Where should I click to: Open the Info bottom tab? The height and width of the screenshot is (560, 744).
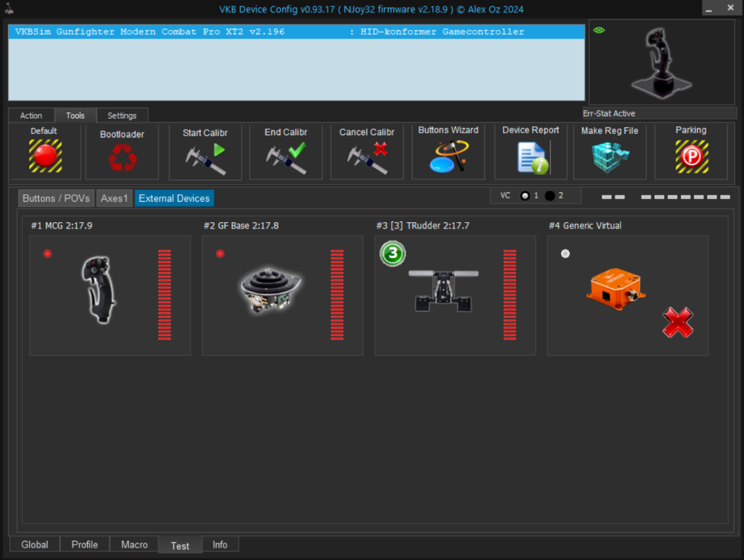220,544
